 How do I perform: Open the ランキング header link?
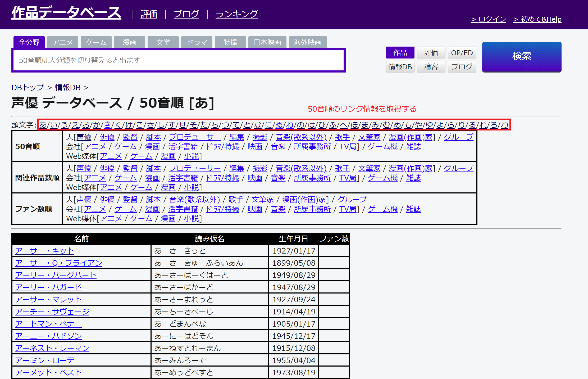point(237,14)
